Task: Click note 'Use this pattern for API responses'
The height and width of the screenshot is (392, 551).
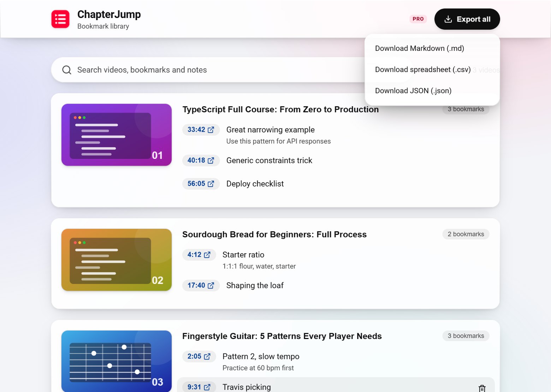Action: click(279, 141)
